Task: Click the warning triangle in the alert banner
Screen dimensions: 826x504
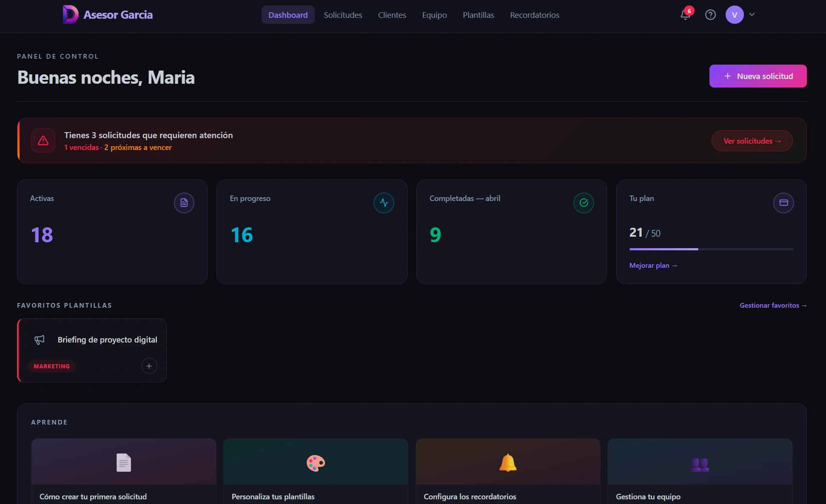Action: click(43, 140)
